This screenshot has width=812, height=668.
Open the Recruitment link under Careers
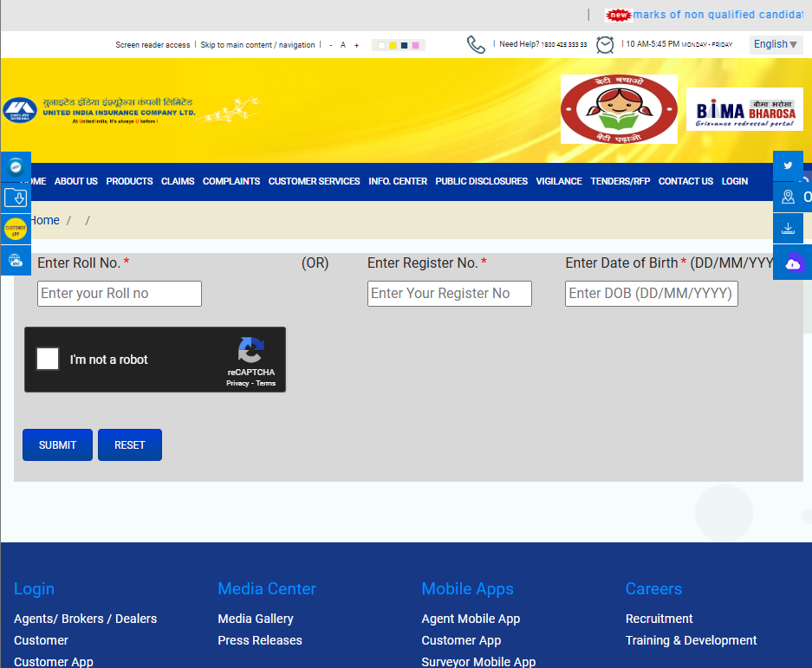659,619
